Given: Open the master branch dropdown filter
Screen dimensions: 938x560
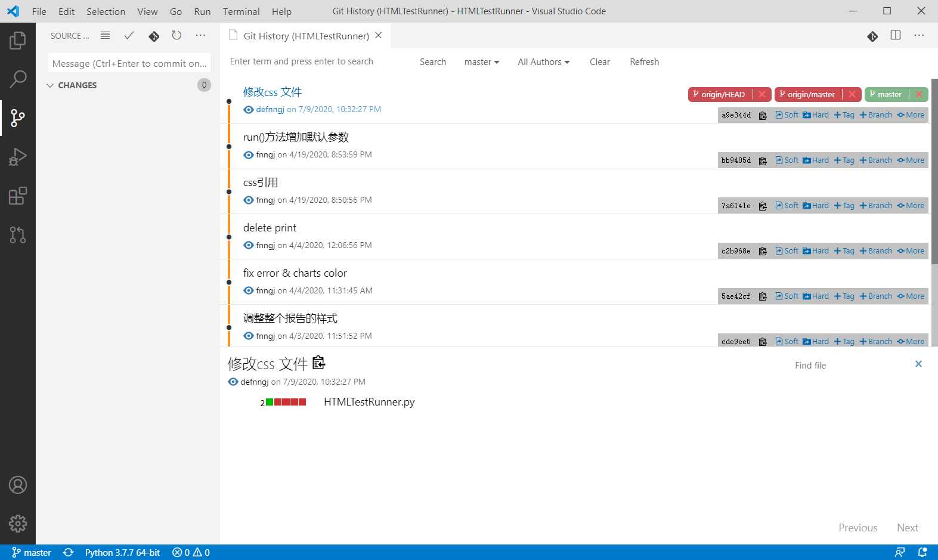Looking at the screenshot, I should [x=482, y=62].
